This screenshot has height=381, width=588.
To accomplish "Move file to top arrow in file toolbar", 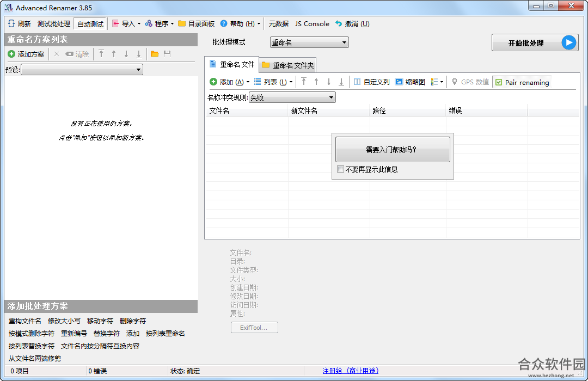I will (304, 82).
